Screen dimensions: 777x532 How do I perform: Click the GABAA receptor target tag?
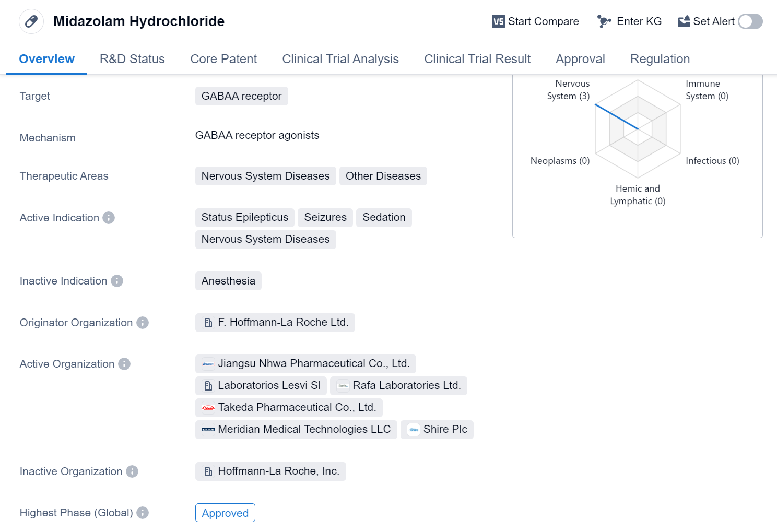click(x=241, y=96)
